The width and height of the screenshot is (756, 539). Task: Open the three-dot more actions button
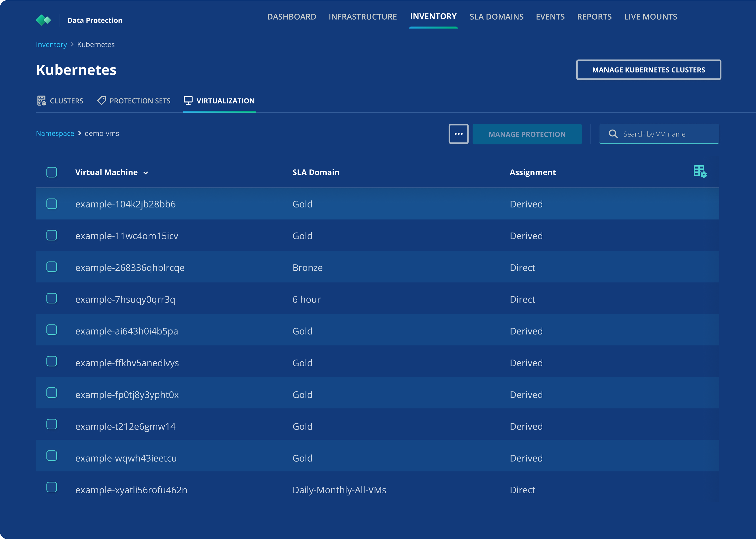(459, 134)
